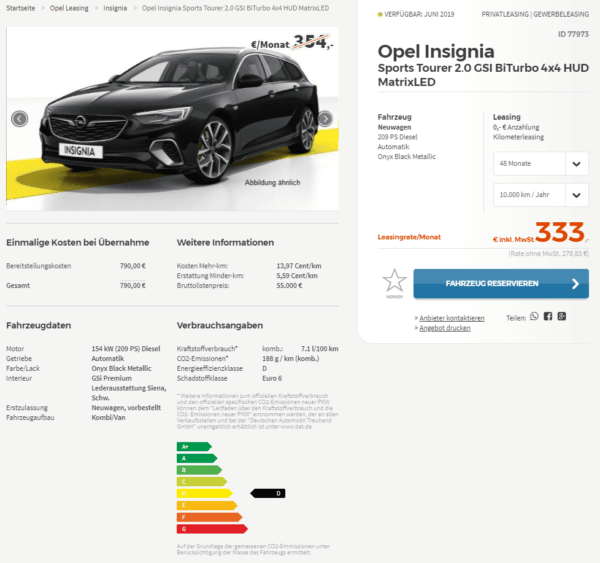Click the green A efficiency bar

(x=197, y=458)
